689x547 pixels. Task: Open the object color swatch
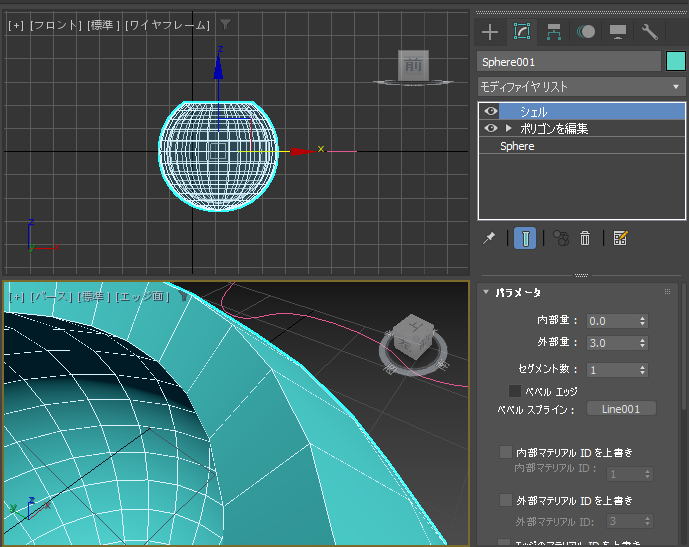coord(676,61)
